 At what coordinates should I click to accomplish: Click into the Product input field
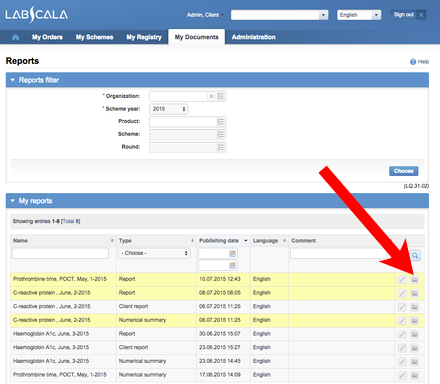coord(183,122)
